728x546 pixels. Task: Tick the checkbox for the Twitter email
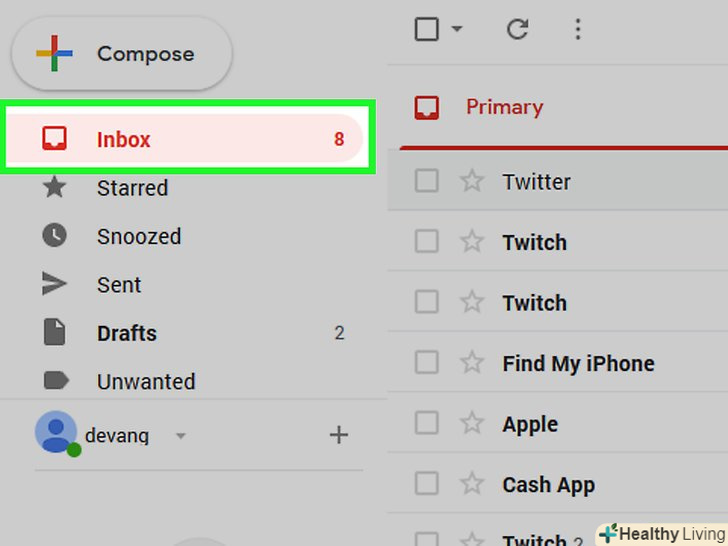tap(427, 182)
